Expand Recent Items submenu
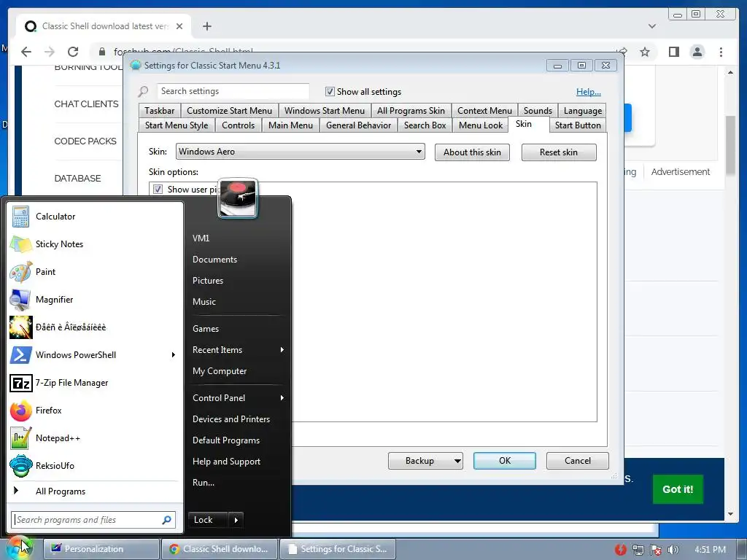The width and height of the screenshot is (747, 560). [x=282, y=350]
